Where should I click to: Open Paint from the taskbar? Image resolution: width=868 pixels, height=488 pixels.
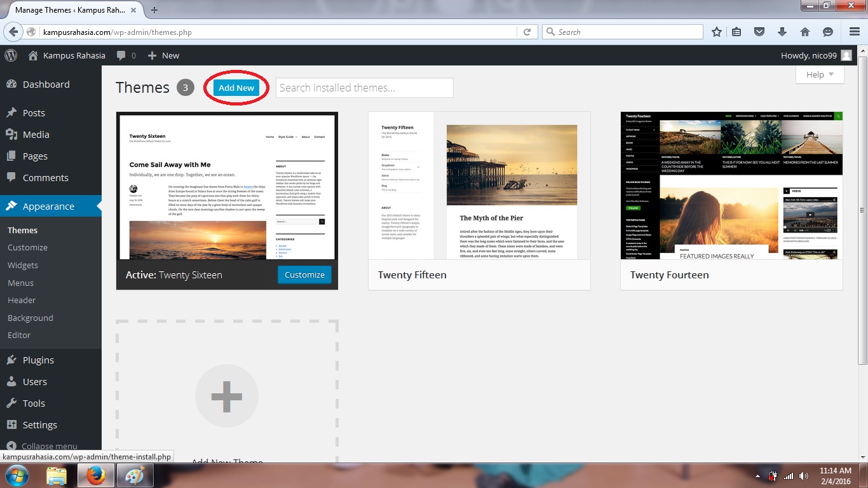135,475
